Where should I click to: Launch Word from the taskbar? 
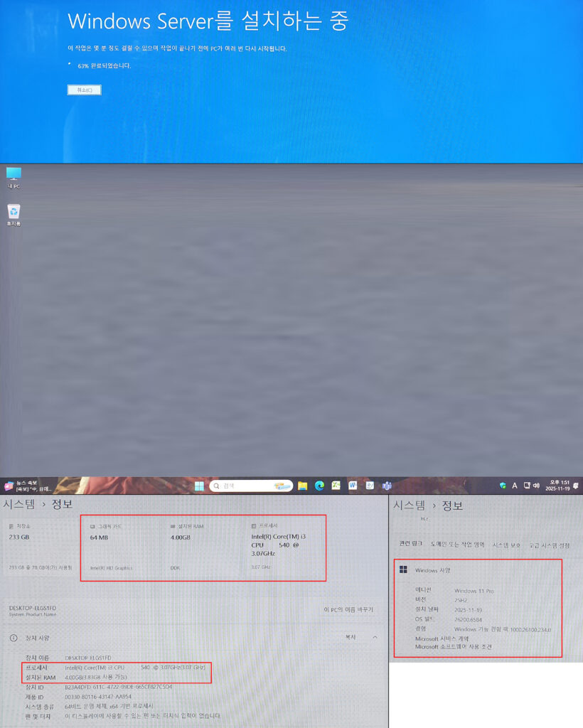(x=353, y=485)
